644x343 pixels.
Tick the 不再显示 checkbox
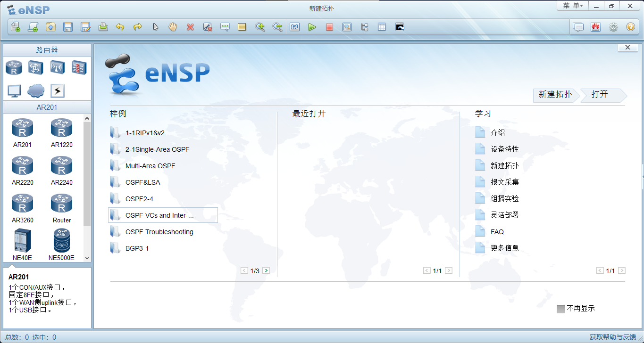click(560, 309)
